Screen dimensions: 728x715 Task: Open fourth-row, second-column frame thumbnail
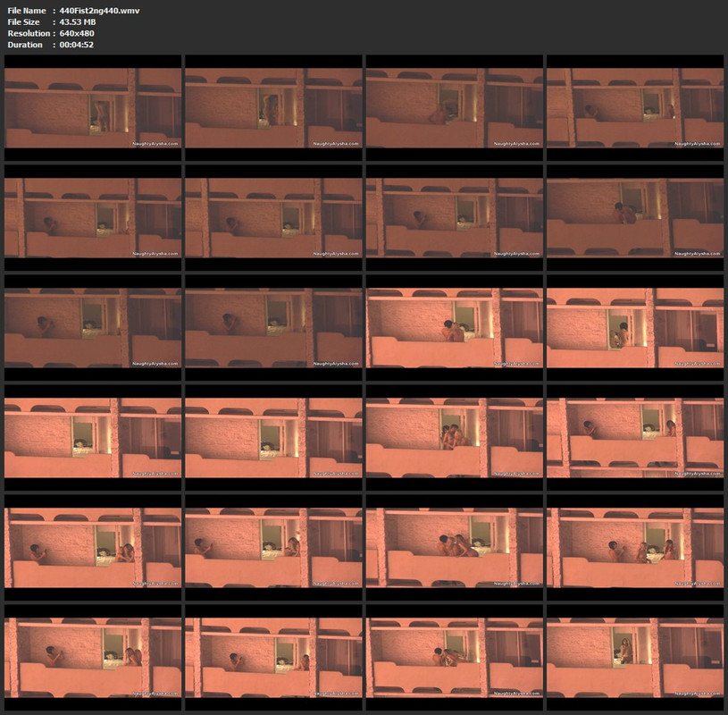(x=273, y=438)
